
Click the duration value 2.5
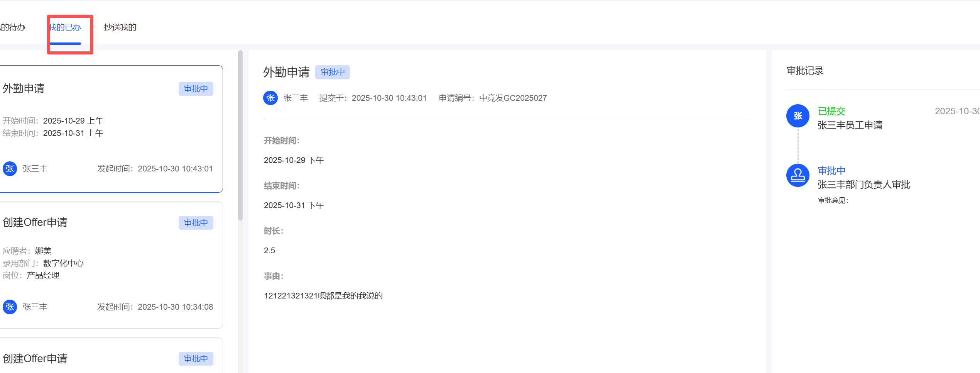click(269, 251)
